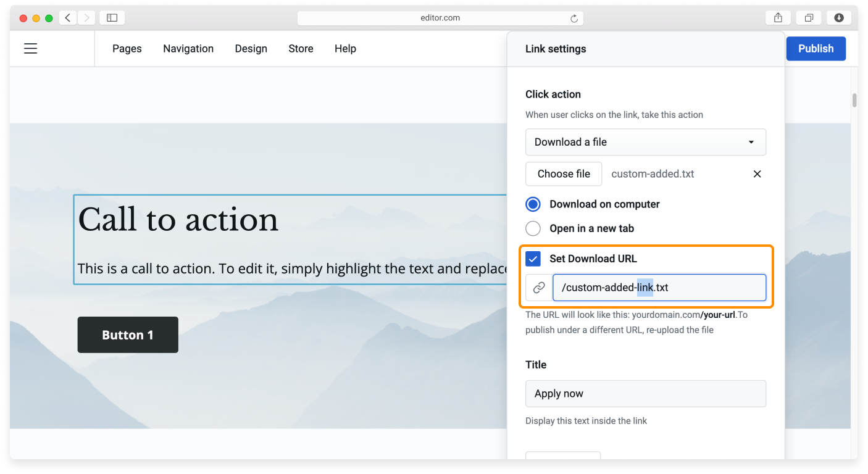Open the Store menu
868x474 pixels.
301,49
